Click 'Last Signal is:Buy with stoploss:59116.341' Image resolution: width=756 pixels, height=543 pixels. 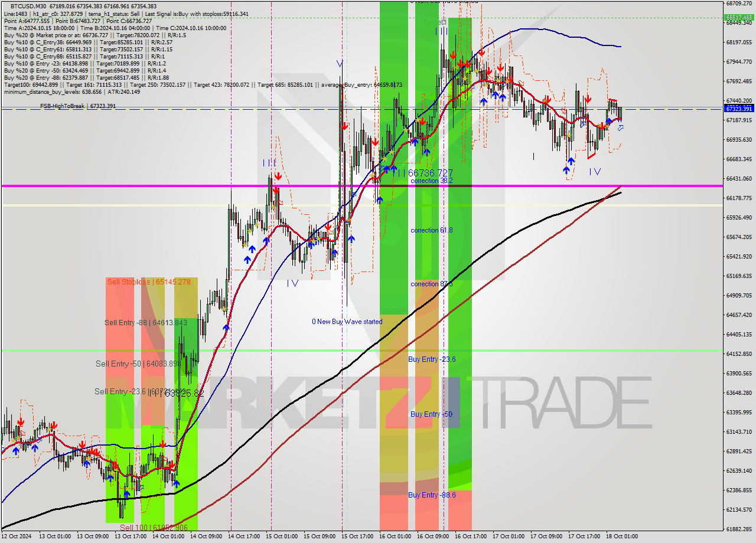tap(195, 14)
